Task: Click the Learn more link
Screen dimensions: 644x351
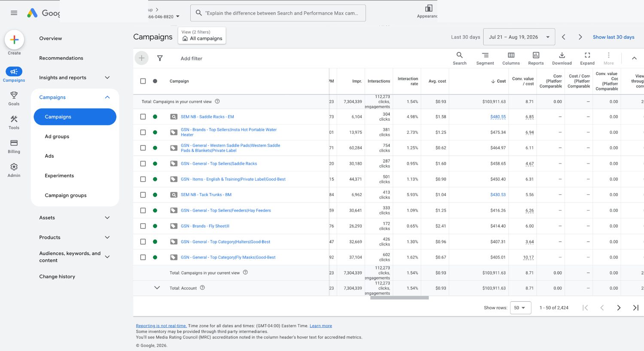Action: coord(321,326)
